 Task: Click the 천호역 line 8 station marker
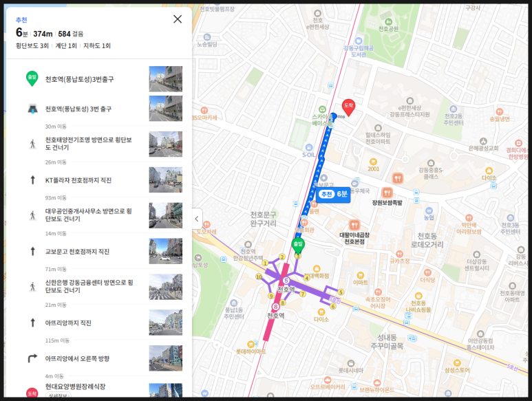[x=275, y=307]
